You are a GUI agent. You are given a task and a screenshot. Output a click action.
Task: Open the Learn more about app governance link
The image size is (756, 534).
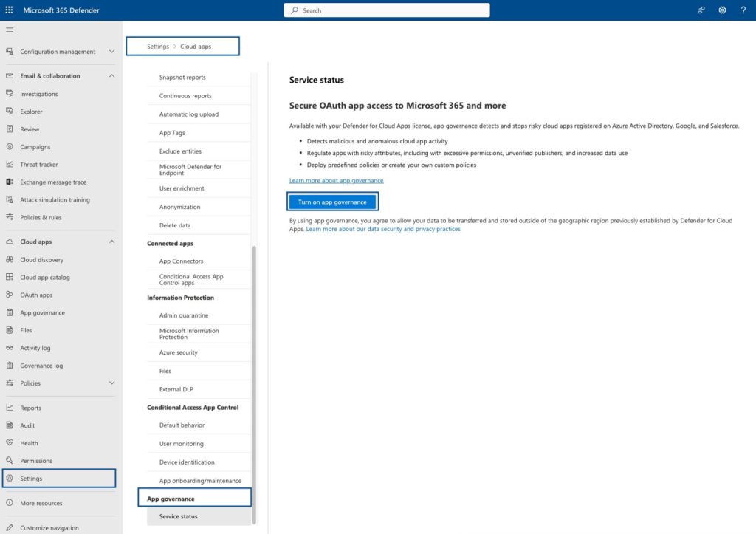pyautogui.click(x=336, y=180)
